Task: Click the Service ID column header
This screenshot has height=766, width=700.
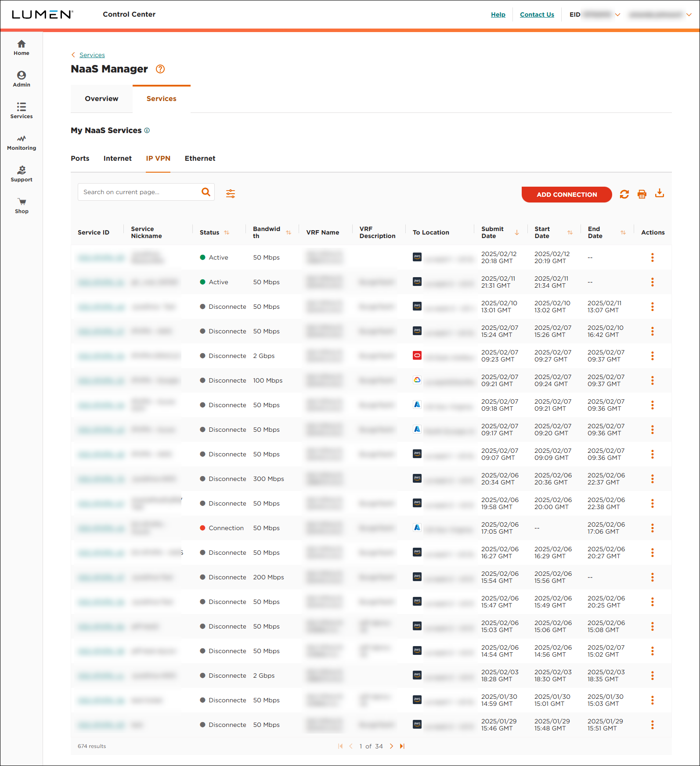Action: (x=94, y=232)
